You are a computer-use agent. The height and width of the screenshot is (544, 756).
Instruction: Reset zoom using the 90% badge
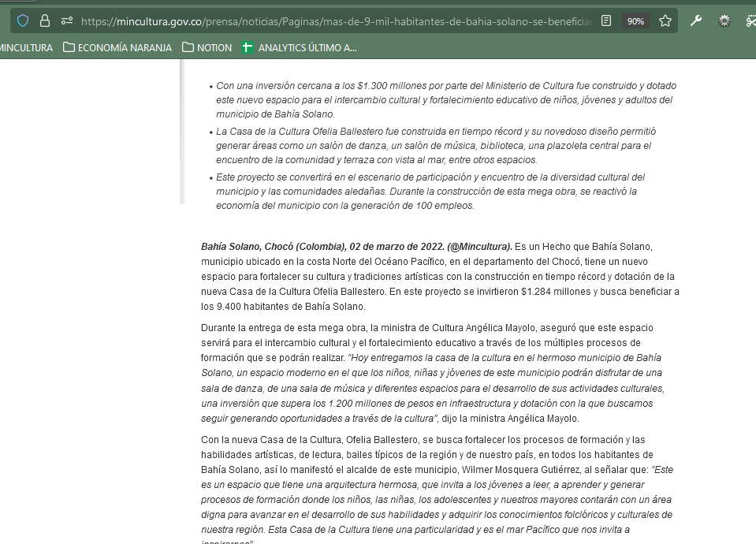point(635,21)
